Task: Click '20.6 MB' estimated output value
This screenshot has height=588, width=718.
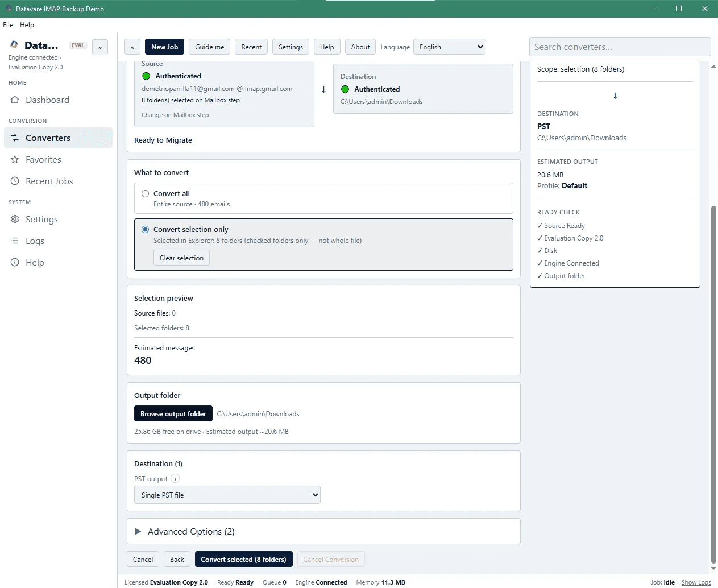Action: [x=550, y=175]
